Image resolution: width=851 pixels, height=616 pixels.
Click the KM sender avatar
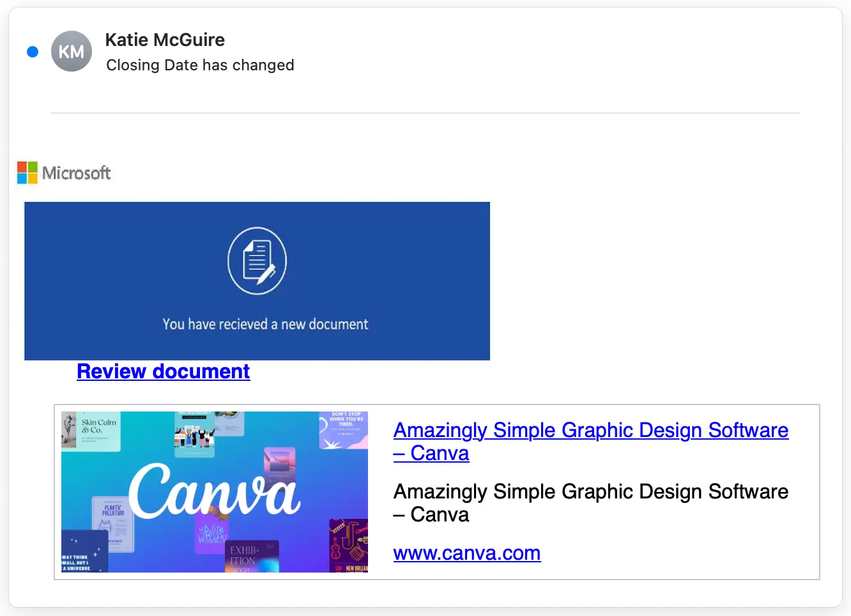coord(72,51)
